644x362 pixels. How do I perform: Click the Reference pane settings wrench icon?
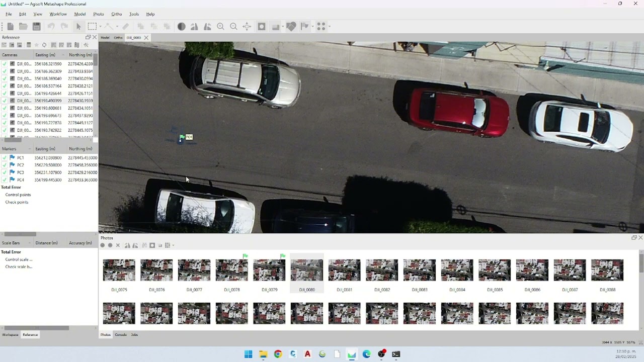pyautogui.click(x=86, y=45)
